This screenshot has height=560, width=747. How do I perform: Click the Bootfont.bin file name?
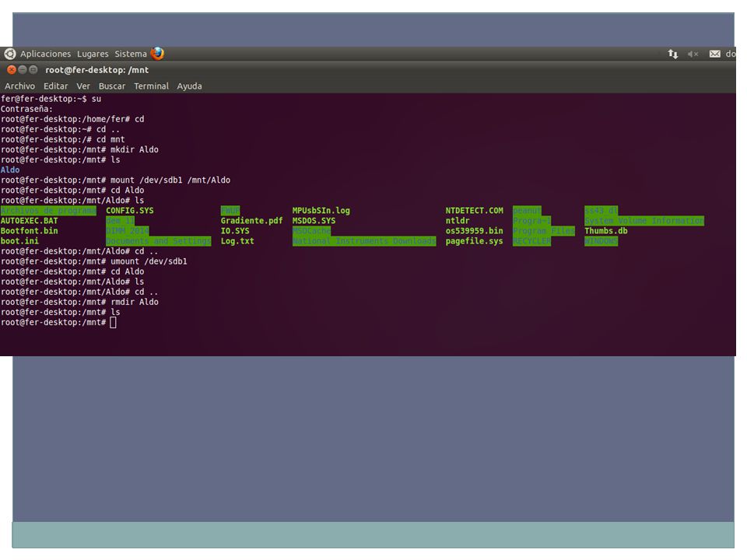(x=29, y=231)
